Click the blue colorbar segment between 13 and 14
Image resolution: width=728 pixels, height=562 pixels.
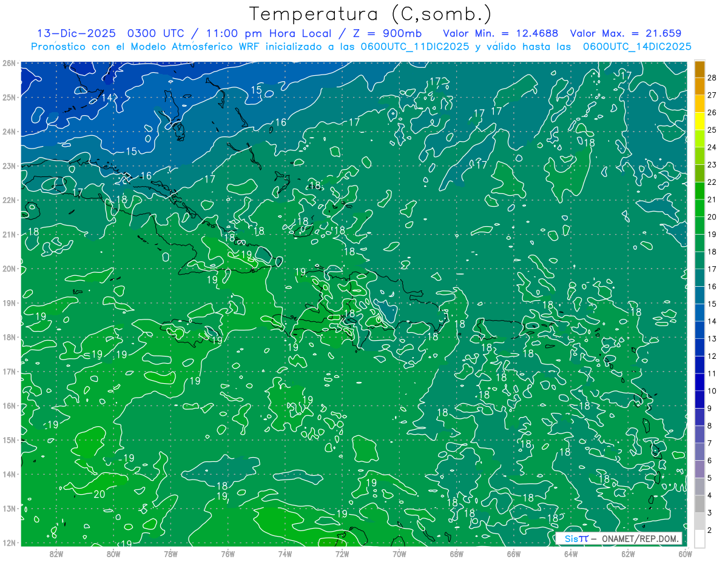699,330
